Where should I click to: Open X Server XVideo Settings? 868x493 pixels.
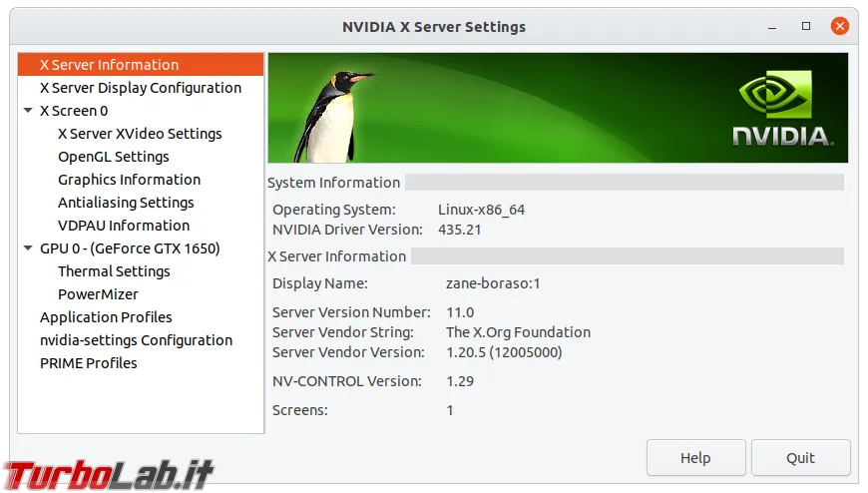[140, 134]
